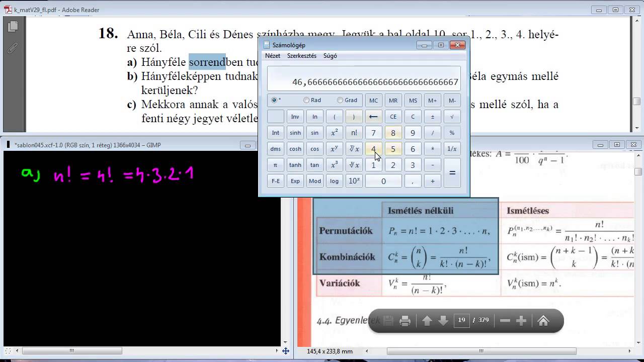Click the x cubed key
Image resolution: width=644 pixels, height=362 pixels.
[334, 165]
